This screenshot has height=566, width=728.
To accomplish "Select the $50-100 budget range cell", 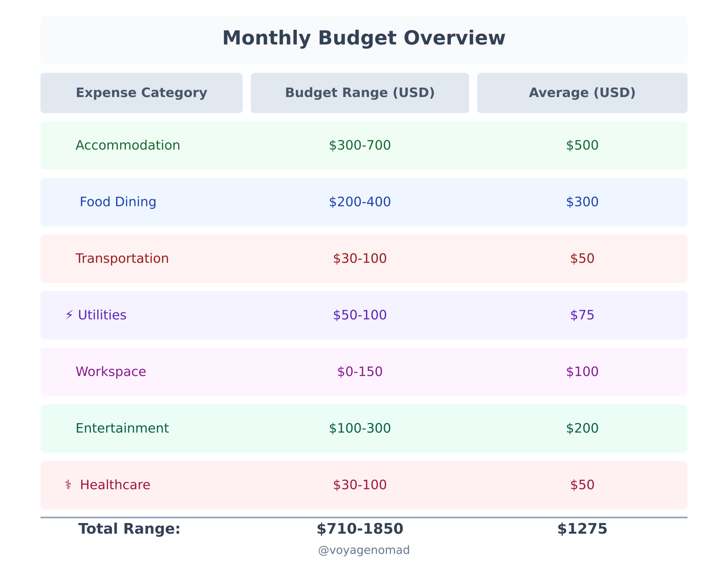I will (x=360, y=315).
